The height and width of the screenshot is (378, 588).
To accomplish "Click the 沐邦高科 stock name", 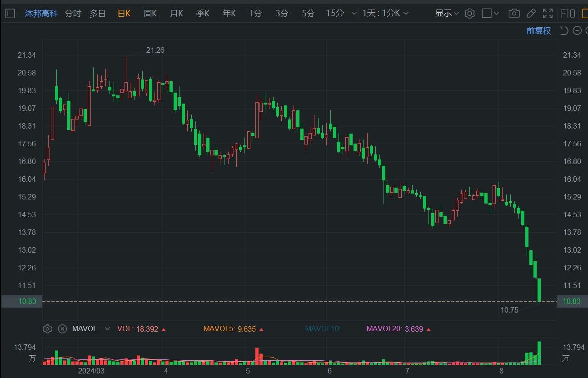I will (41, 14).
